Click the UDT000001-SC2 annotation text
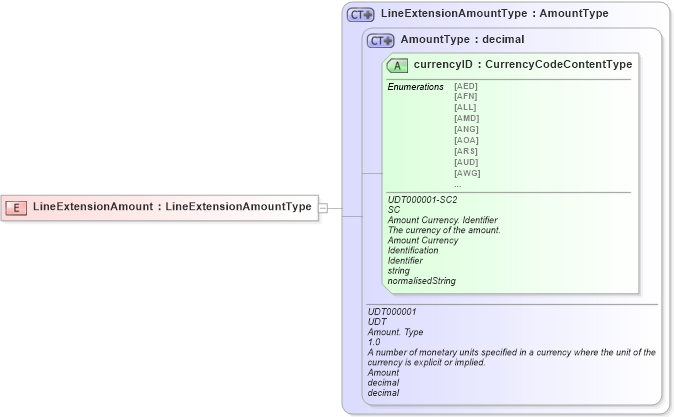 422,200
